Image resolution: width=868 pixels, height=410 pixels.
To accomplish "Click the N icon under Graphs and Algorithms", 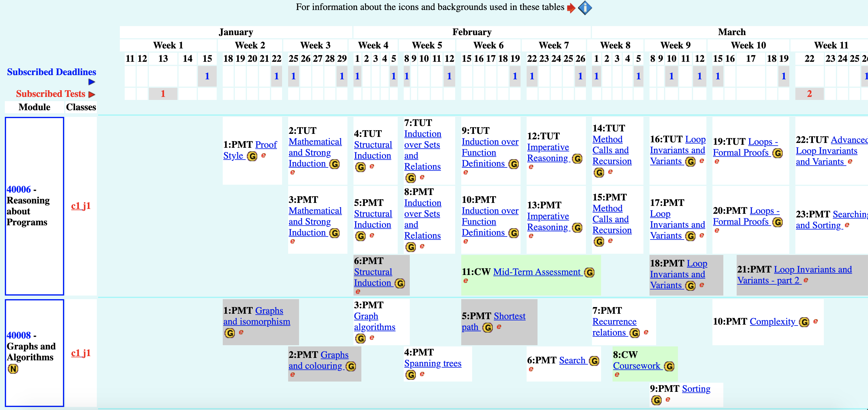I will (13, 369).
